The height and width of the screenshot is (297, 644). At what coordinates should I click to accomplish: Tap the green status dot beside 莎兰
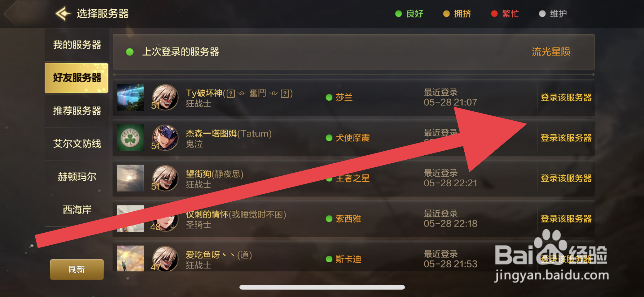[329, 97]
